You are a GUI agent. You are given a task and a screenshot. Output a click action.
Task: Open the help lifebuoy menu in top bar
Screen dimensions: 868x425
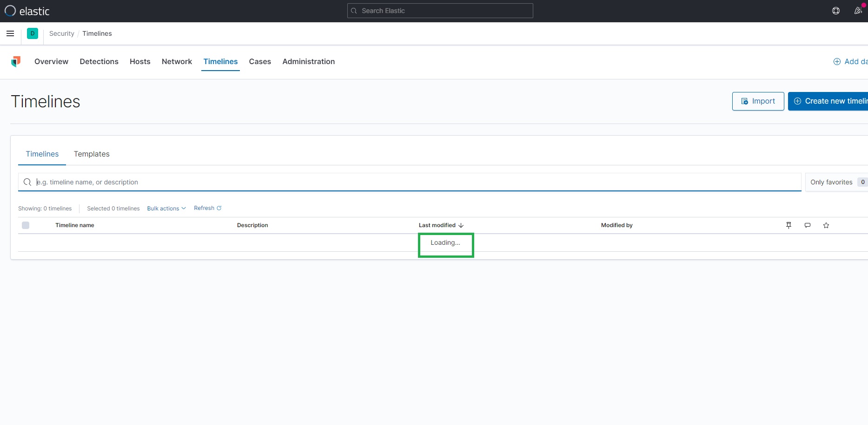click(836, 11)
